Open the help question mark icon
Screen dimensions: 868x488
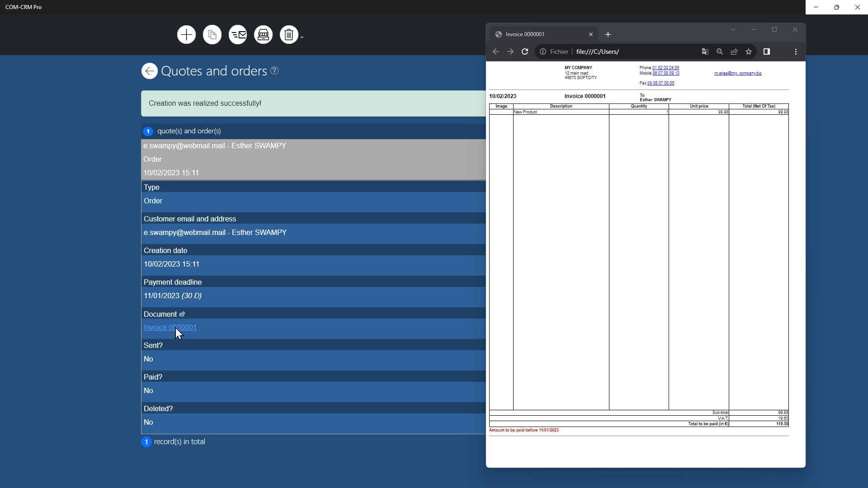pos(274,71)
